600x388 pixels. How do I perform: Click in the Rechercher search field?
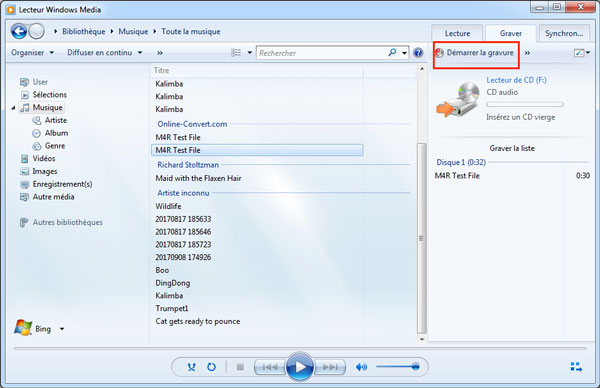point(322,53)
